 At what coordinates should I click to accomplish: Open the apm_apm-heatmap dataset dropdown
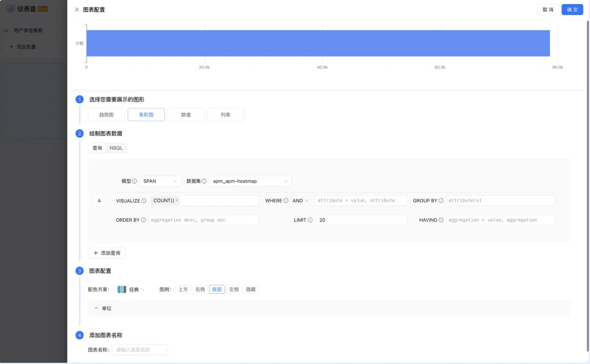[x=250, y=181]
